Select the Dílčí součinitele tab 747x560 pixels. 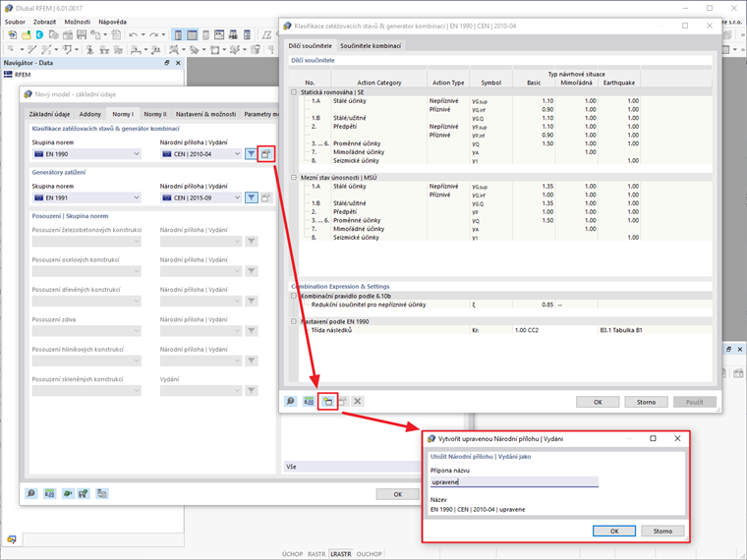tap(311, 46)
